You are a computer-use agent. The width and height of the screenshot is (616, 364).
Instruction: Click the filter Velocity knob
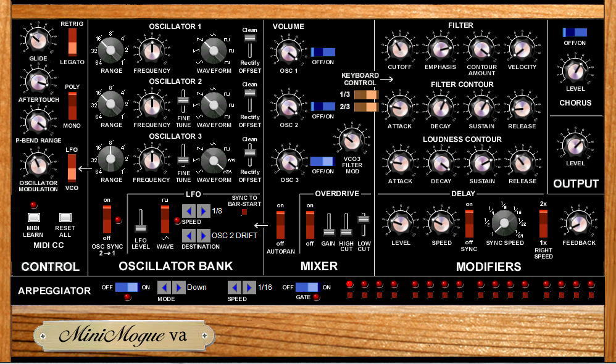(x=522, y=49)
